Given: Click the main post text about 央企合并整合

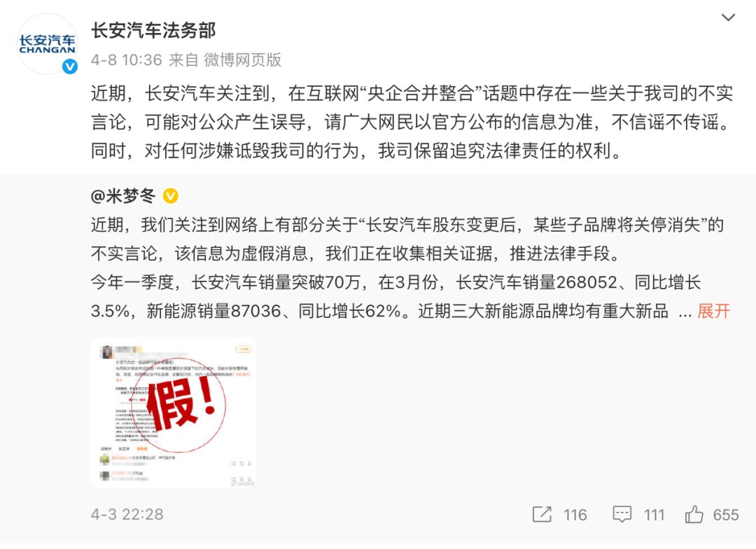Looking at the screenshot, I should (412, 122).
